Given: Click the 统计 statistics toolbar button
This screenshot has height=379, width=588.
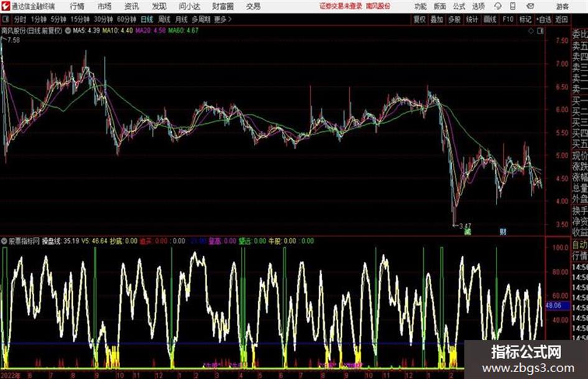Looking at the screenshot, I should 472,19.
